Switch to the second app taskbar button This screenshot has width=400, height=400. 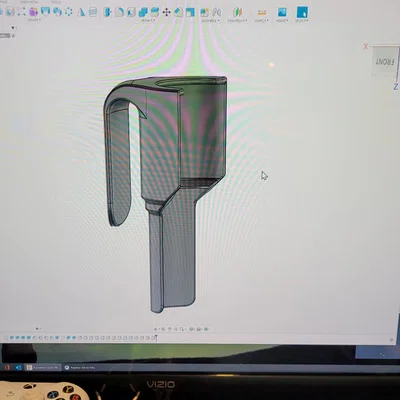[80, 367]
